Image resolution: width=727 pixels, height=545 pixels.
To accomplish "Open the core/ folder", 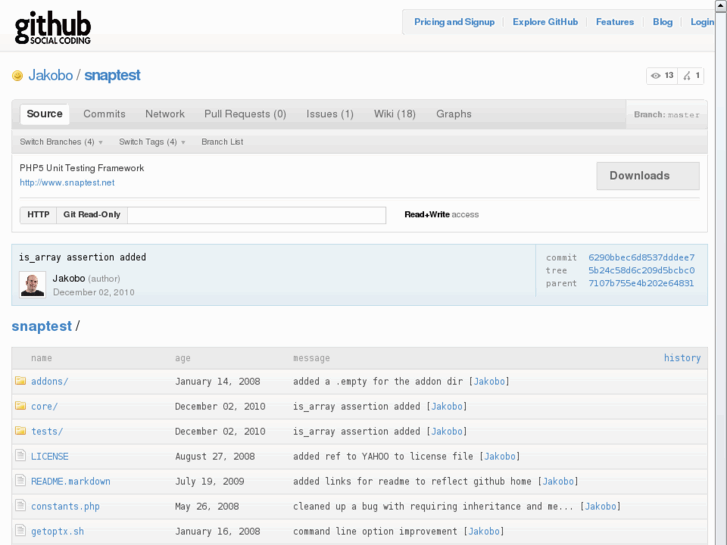I will pyautogui.click(x=45, y=406).
